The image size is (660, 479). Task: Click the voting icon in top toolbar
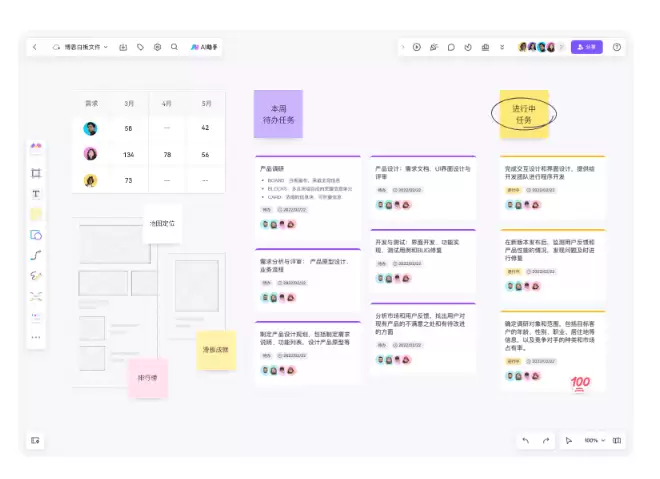(x=485, y=47)
